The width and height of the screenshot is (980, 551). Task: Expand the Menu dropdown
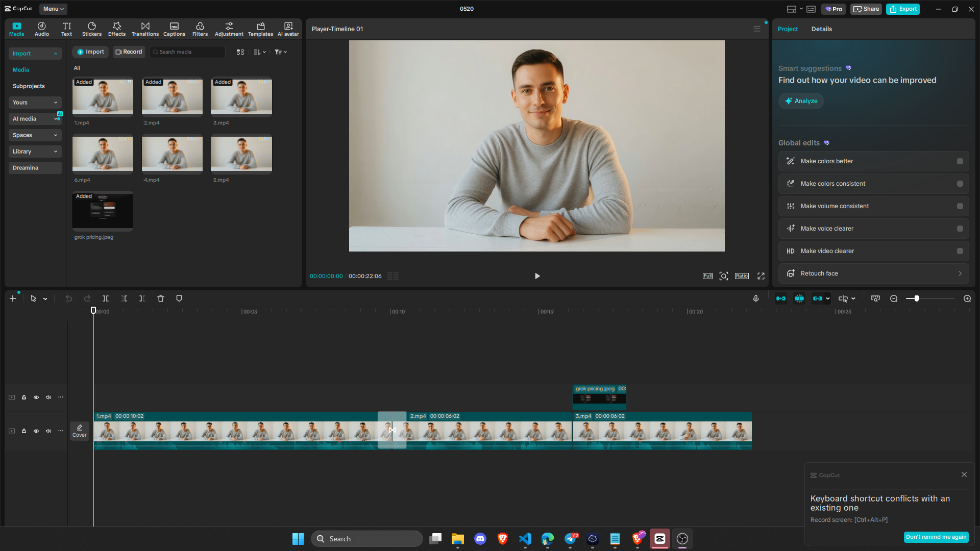53,9
